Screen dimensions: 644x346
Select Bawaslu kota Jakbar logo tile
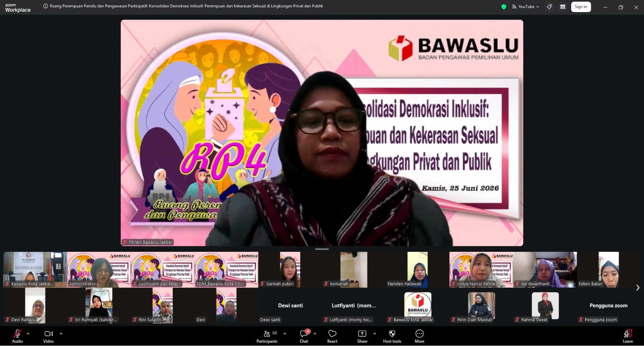(x=417, y=306)
